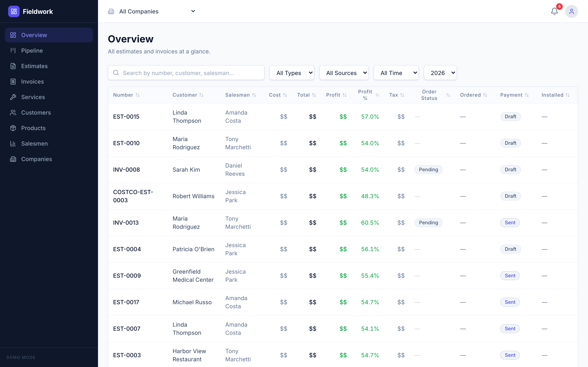Click the Salesmen chart icon
The height and width of the screenshot is (367, 588).
coord(13,144)
